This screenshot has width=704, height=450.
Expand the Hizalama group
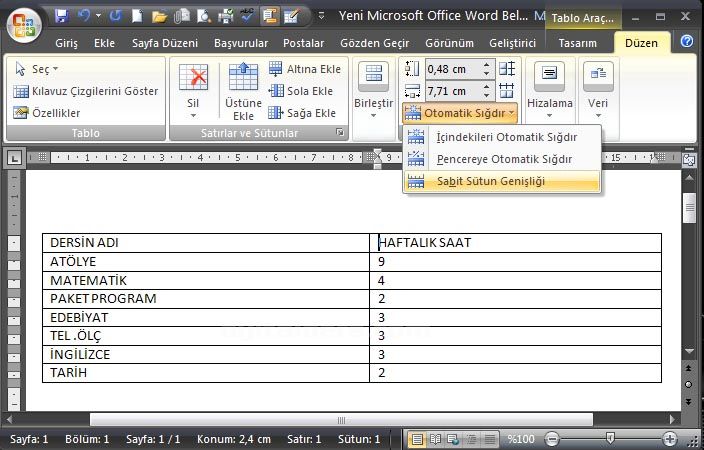click(550, 92)
